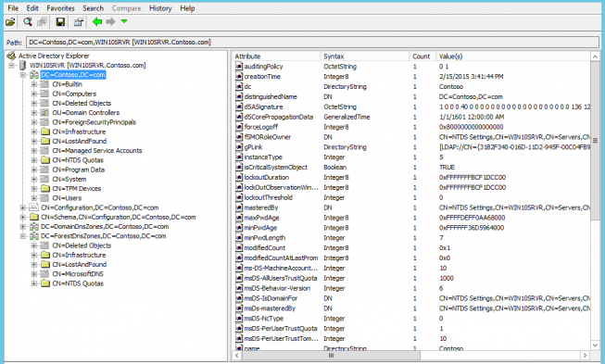Click the vertical scrollbar down arrow

tap(595, 345)
